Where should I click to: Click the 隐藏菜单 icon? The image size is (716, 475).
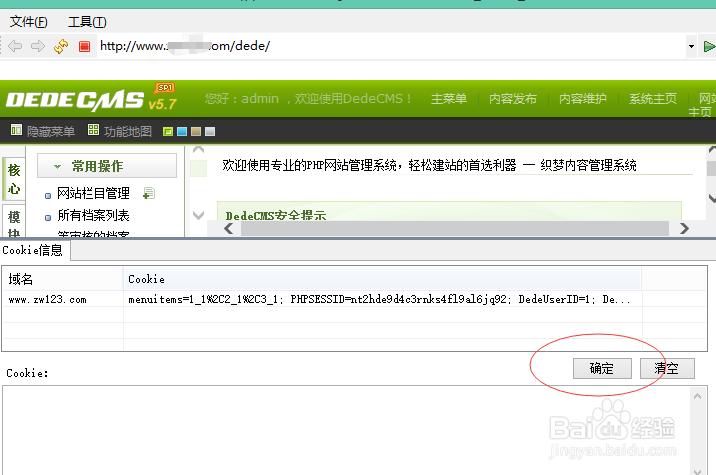16,130
